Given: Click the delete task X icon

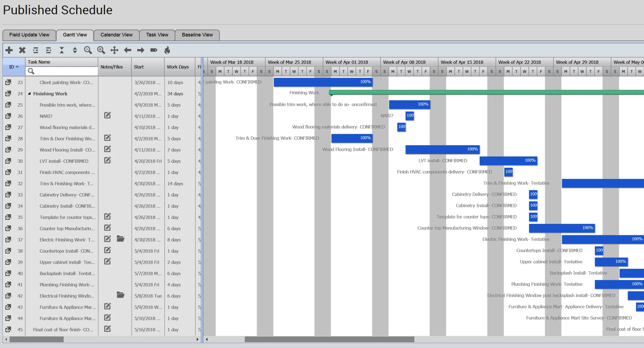Looking at the screenshot, I should click(x=22, y=50).
